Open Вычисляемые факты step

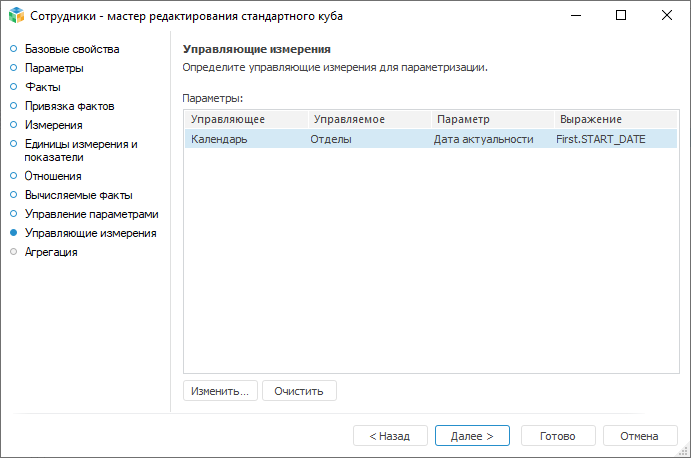(x=78, y=195)
